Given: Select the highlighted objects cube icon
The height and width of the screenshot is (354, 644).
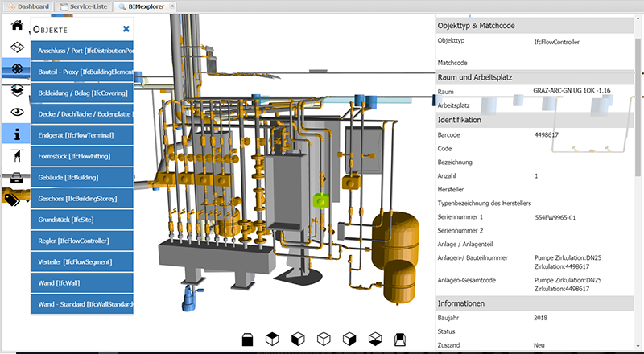Looking at the screenshot, I should (17, 68).
